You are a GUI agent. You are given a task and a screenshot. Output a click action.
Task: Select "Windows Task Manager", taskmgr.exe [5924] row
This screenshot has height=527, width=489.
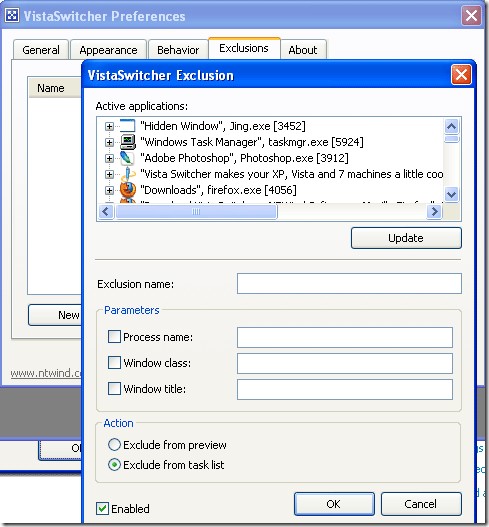coord(252,142)
